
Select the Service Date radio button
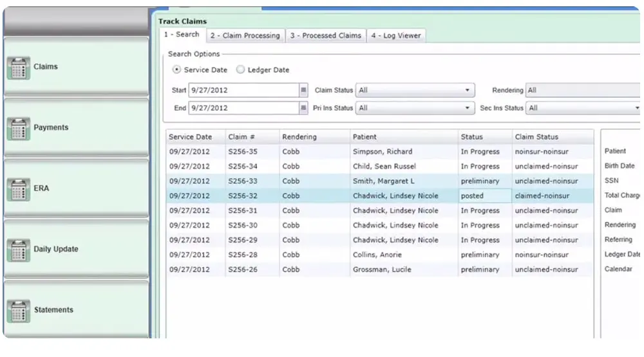(176, 69)
